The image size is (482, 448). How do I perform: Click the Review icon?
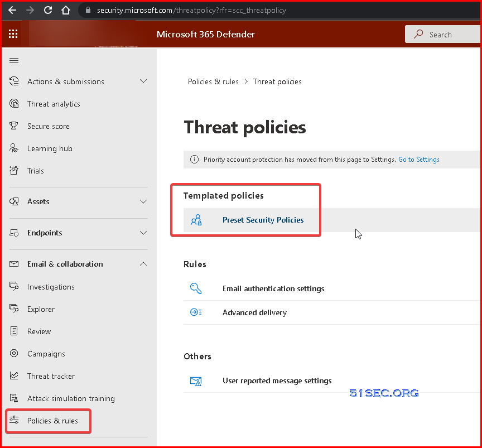pyautogui.click(x=14, y=331)
